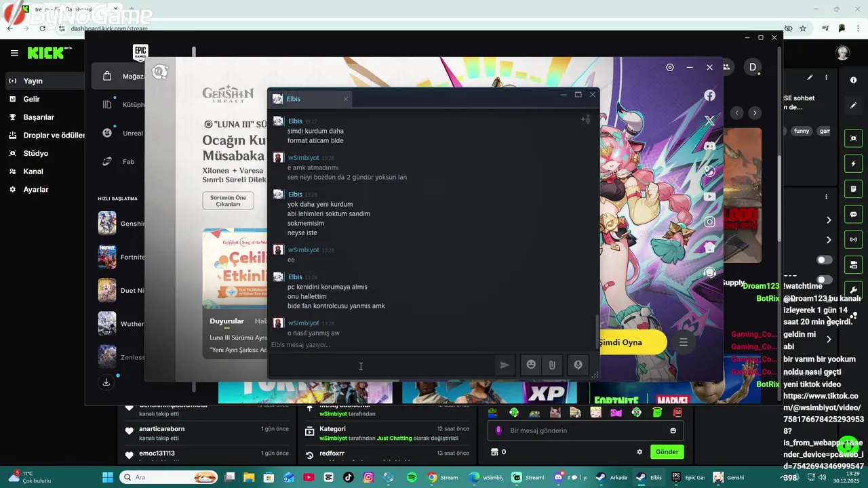
Task: Open headset support icon in Genshin launcher
Action: (x=709, y=272)
